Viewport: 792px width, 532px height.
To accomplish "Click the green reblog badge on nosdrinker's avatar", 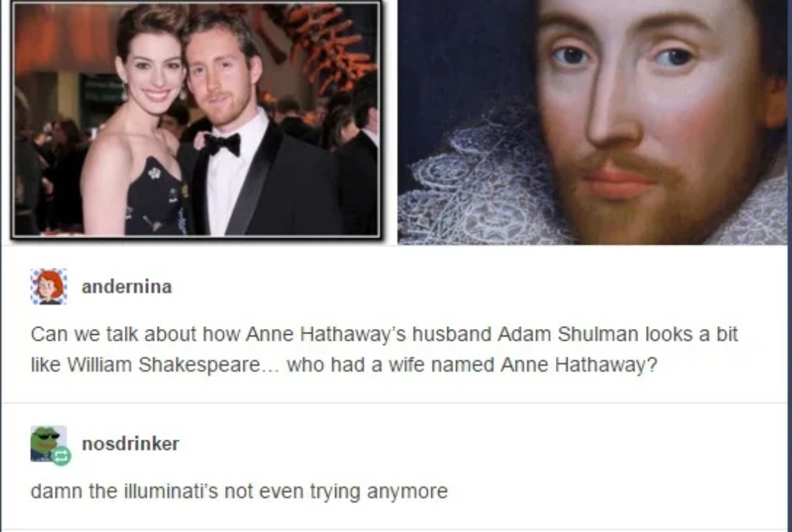I will pyautogui.click(x=61, y=456).
